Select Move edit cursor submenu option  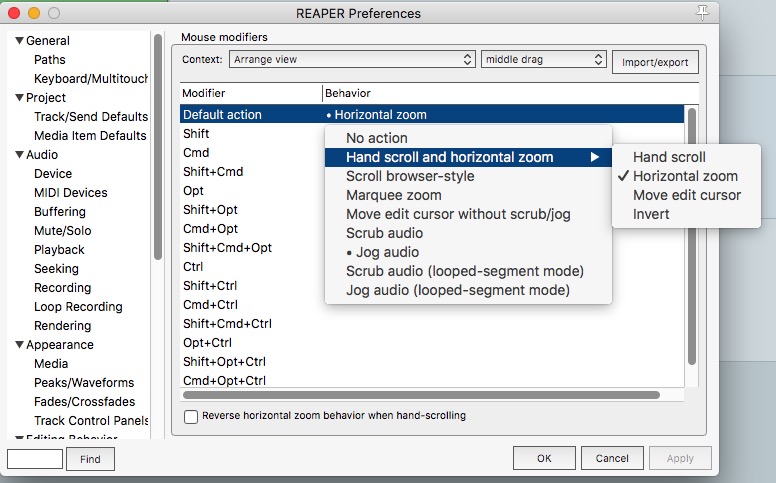(686, 195)
